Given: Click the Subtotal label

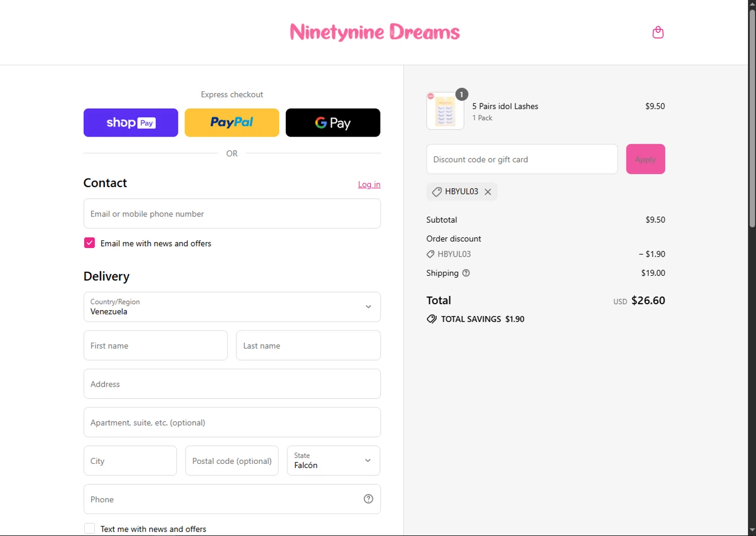Looking at the screenshot, I should tap(442, 220).
